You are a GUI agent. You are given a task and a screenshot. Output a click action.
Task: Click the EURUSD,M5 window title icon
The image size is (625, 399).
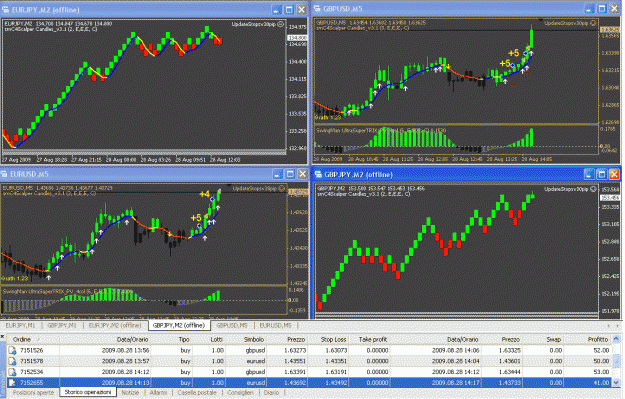point(4,174)
